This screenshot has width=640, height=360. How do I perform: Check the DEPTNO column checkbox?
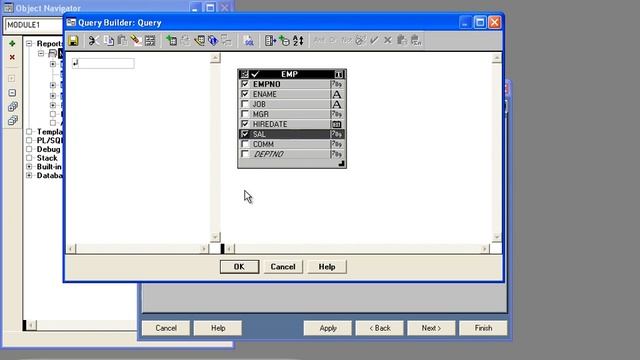pos(245,154)
